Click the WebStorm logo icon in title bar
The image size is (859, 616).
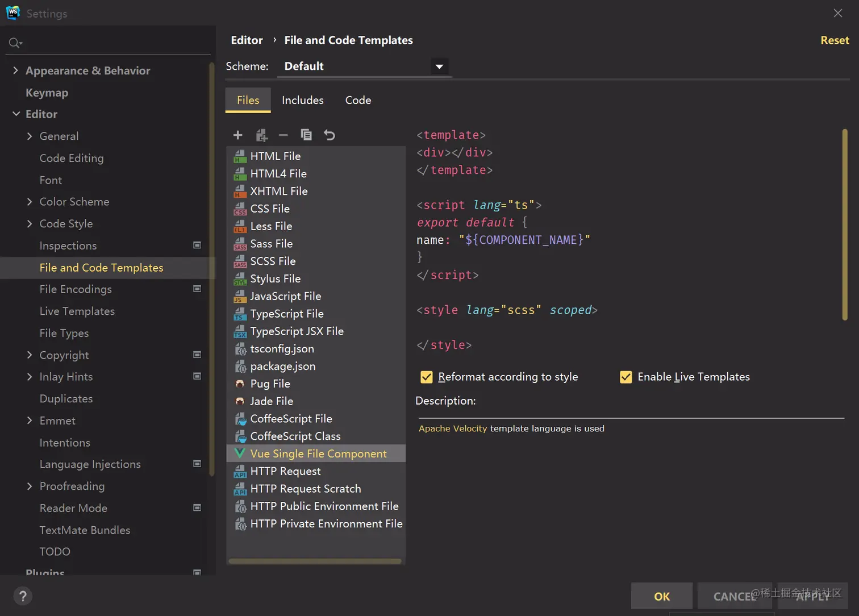coord(12,13)
